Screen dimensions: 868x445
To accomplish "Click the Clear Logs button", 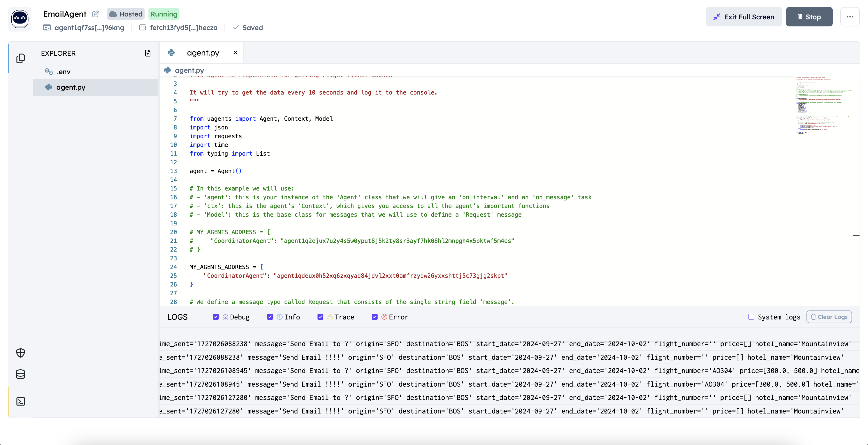I will [x=829, y=317].
